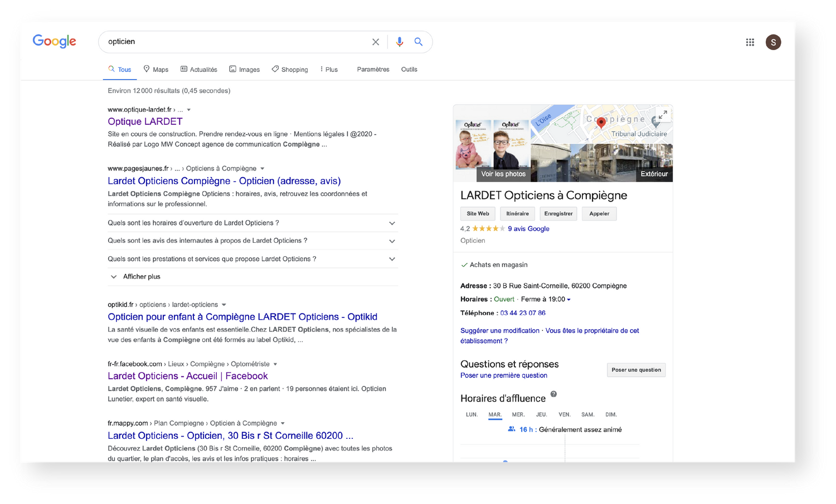
Task: Click the blue search magnifier icon
Action: pyautogui.click(x=419, y=42)
